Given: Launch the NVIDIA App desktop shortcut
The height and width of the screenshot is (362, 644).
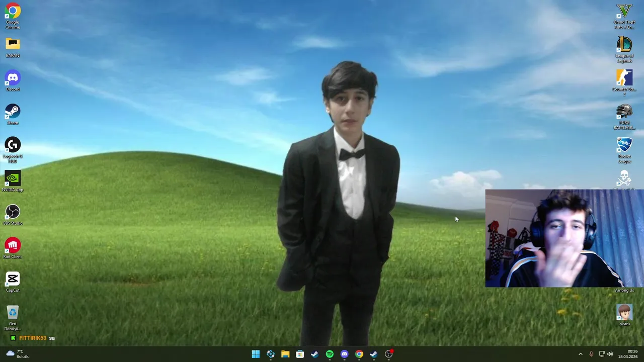Looking at the screenshot, I should 13,182.
